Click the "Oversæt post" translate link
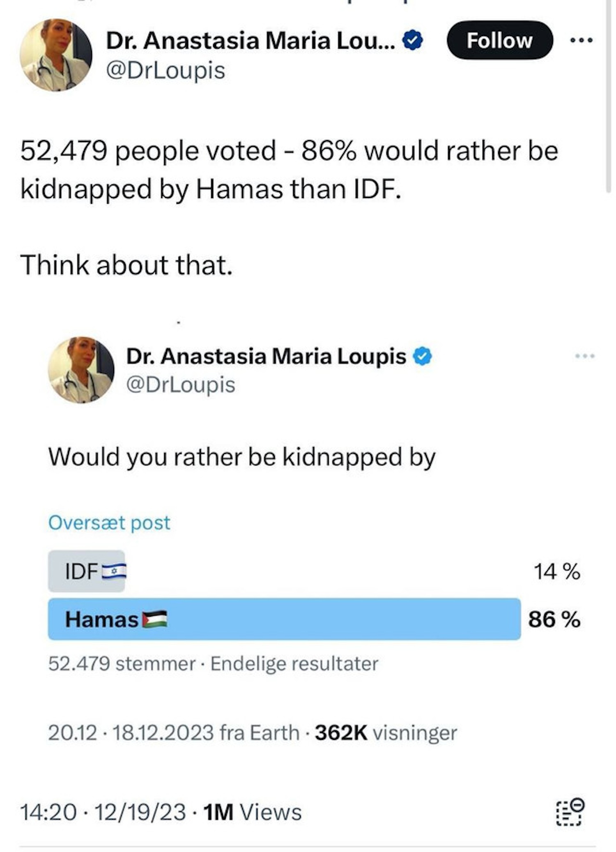This screenshot has width=616, height=852. pyautogui.click(x=109, y=523)
